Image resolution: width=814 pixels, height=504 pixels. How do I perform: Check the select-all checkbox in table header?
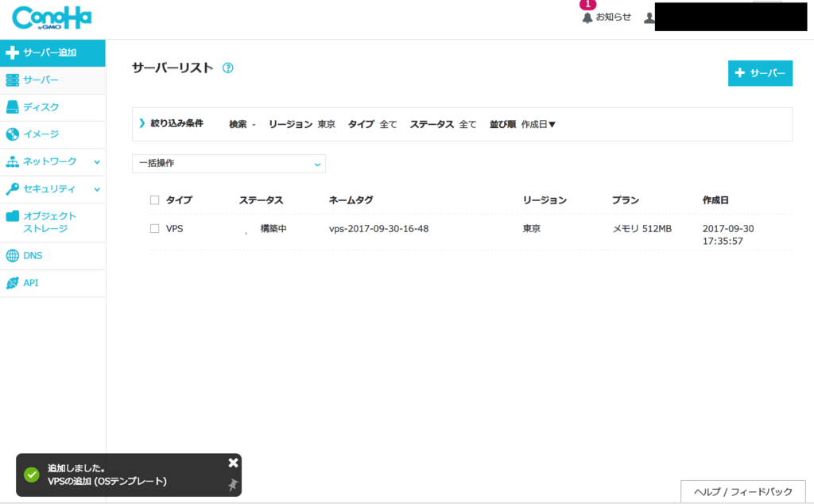(154, 200)
